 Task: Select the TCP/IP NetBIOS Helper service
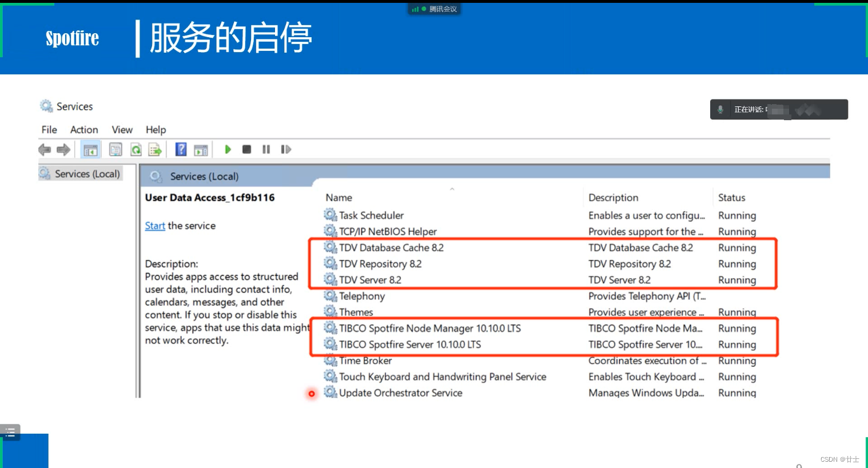[540, 231]
